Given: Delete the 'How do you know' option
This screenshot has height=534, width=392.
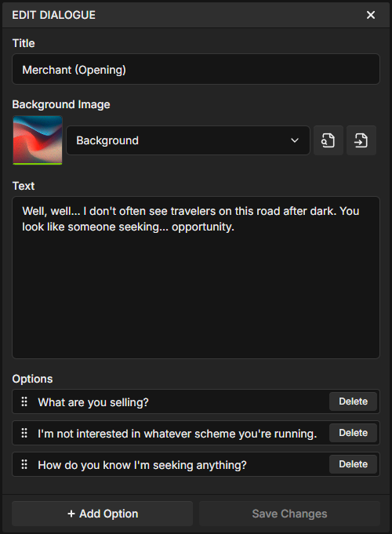Looking at the screenshot, I should pyautogui.click(x=353, y=464).
